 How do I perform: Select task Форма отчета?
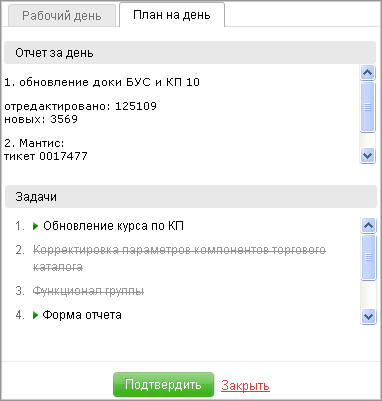click(82, 315)
